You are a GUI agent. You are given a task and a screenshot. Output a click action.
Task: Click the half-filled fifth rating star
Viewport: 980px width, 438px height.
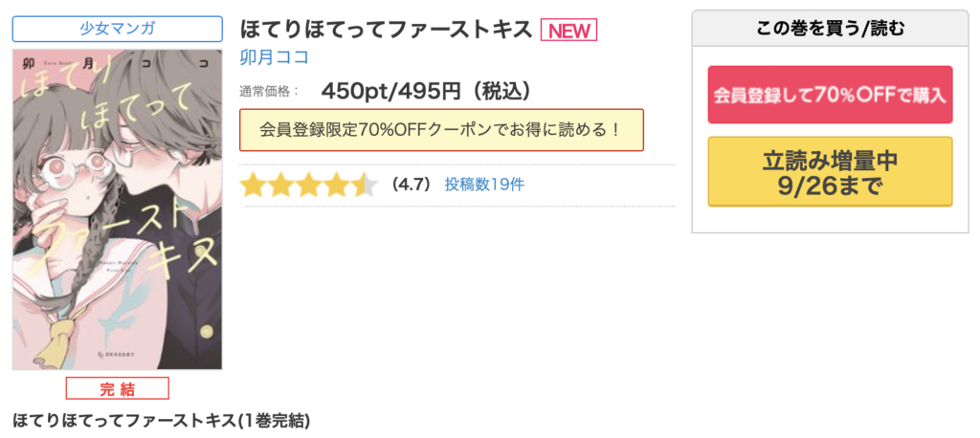[x=365, y=185]
